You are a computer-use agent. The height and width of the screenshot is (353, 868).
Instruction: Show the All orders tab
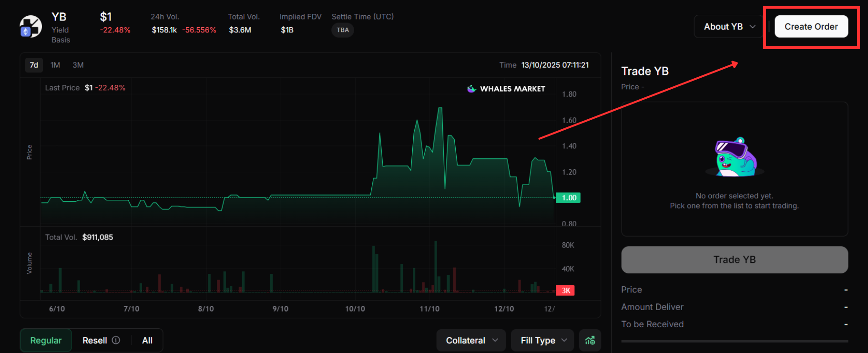pyautogui.click(x=147, y=340)
